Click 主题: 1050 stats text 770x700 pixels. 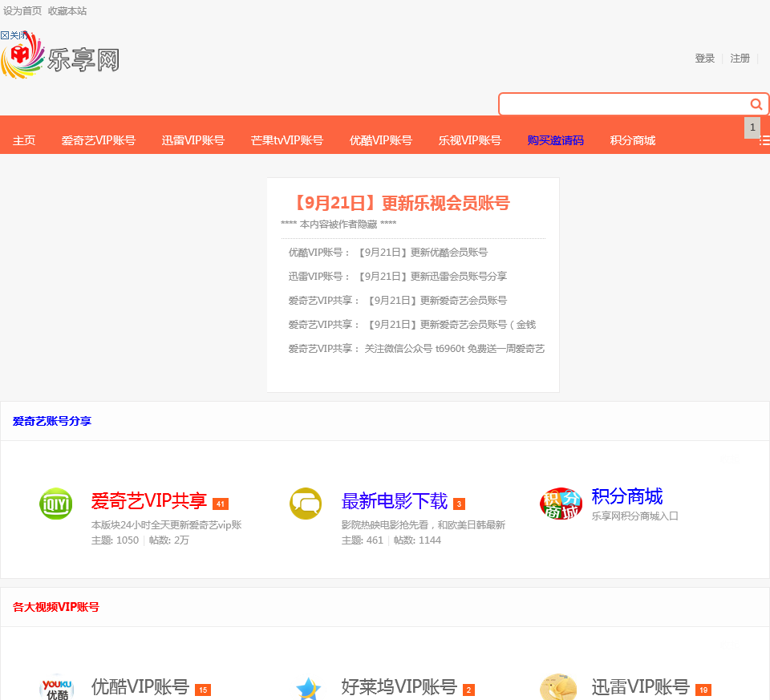115,540
